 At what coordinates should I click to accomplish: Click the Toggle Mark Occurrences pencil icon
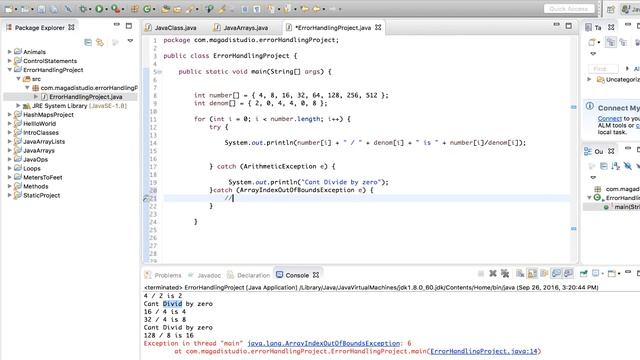[222, 9]
